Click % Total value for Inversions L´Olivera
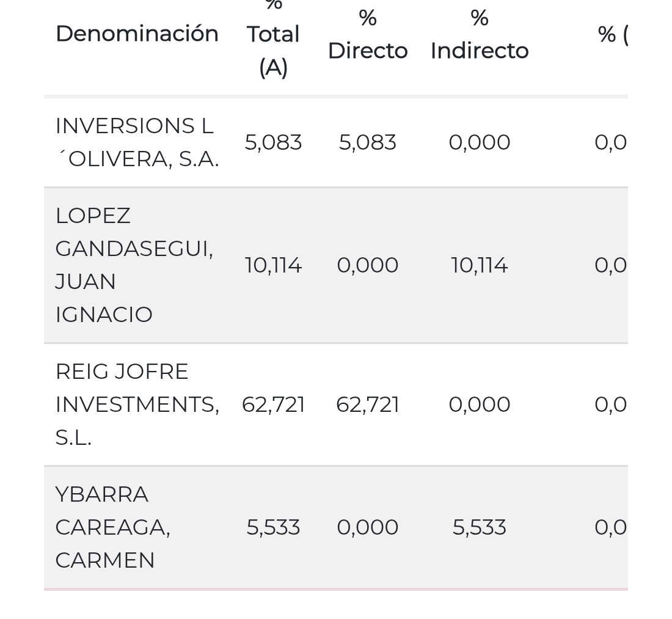 tap(273, 142)
